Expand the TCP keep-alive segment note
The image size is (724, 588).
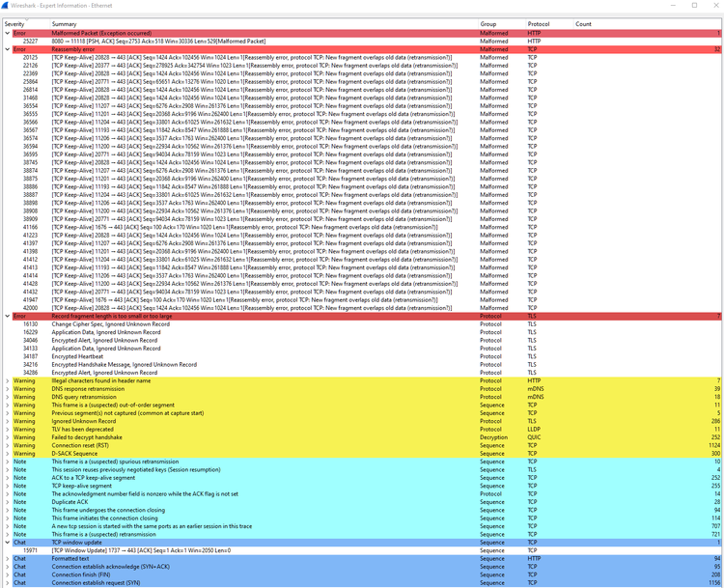[x=8, y=486]
